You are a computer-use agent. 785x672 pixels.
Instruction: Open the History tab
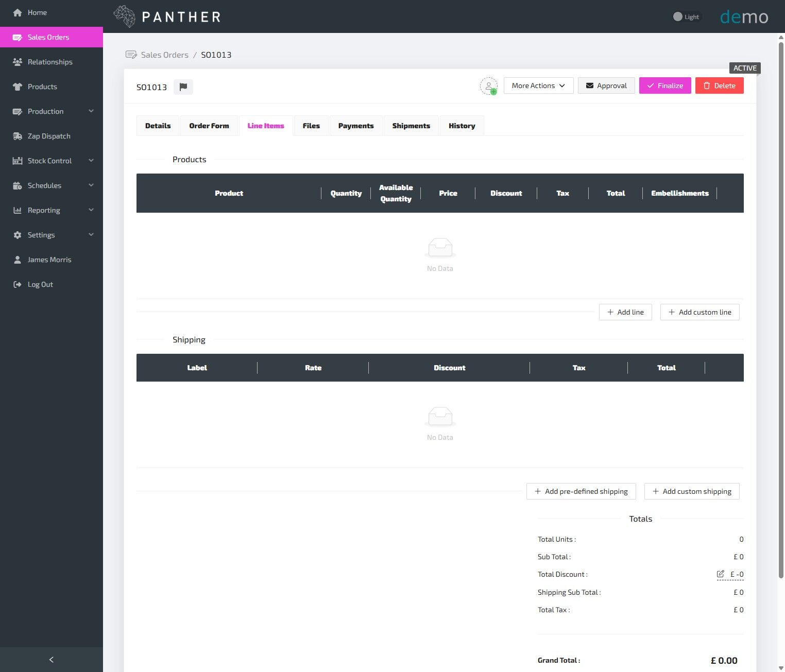point(462,126)
